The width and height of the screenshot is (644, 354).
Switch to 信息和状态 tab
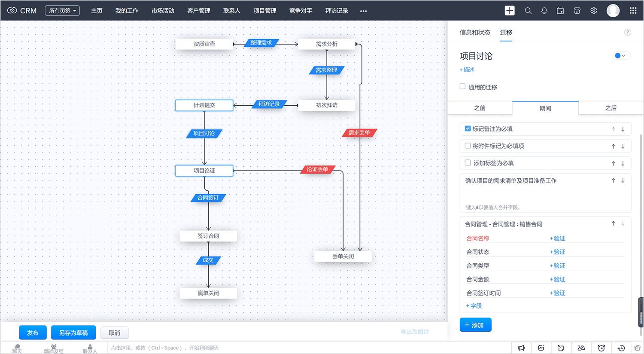(x=475, y=32)
